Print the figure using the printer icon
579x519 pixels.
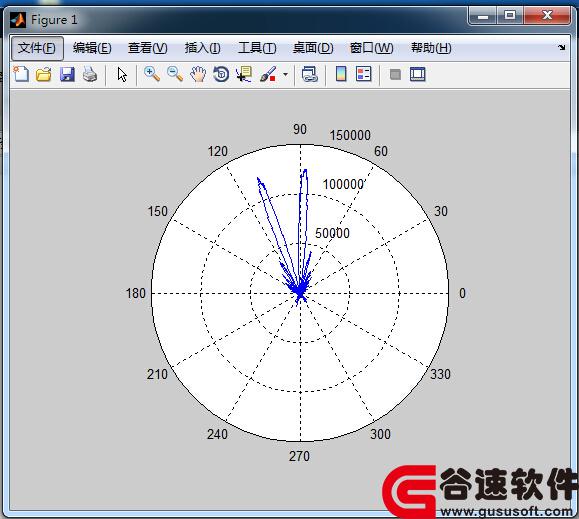click(x=90, y=74)
